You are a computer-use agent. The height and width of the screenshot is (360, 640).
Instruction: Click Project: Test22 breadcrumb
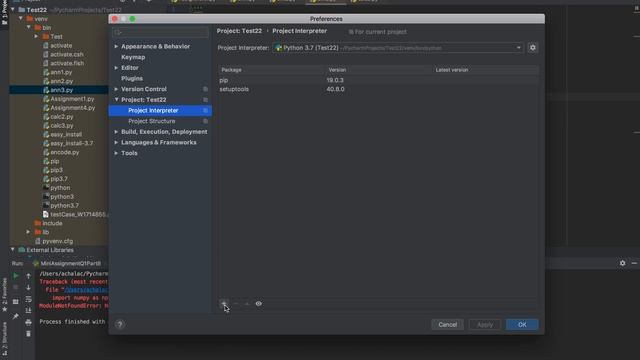tap(239, 31)
